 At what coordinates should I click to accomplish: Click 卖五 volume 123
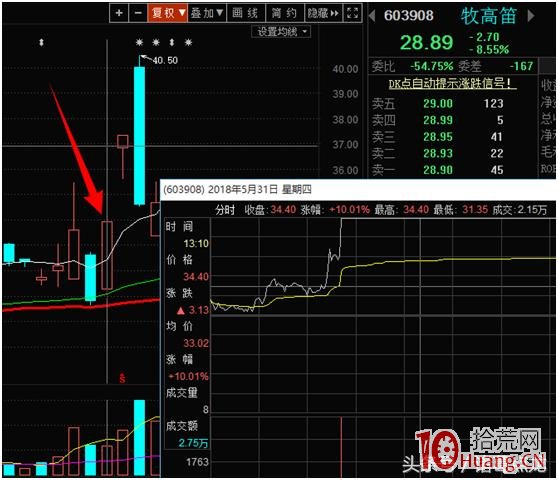(493, 104)
